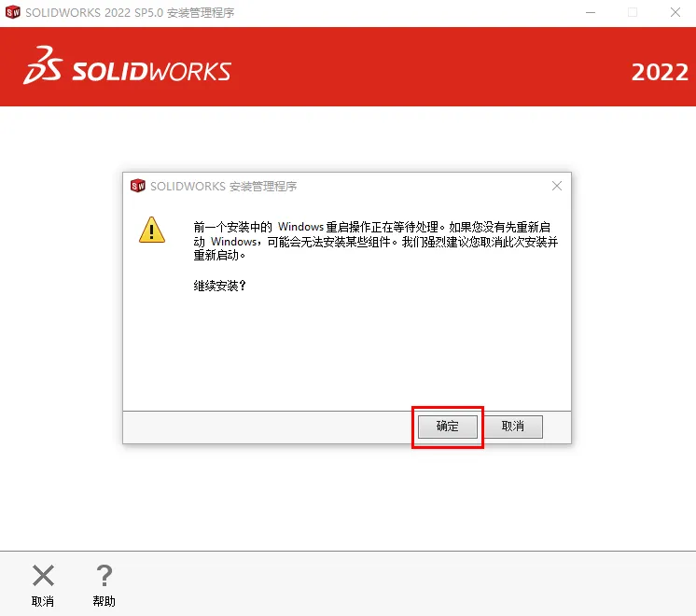
Task: Click the SOLIDWORKS wordmark text in red banner
Action: (151, 72)
